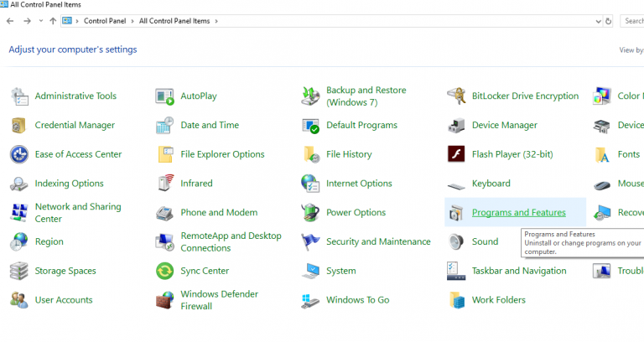
Task: Open the Programs and Features link
Action: pos(519,213)
